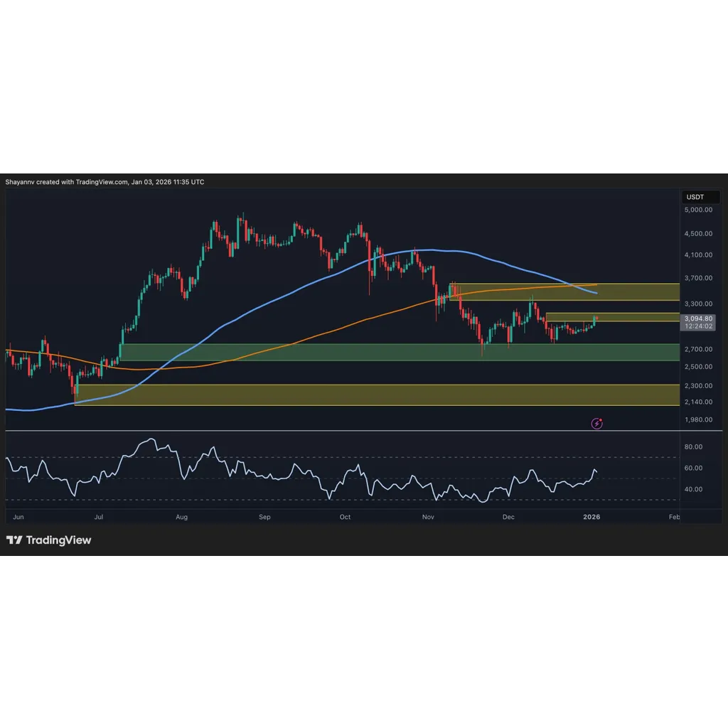
Task: Select the green support zone rectangle
Action: pyautogui.click(x=400, y=353)
